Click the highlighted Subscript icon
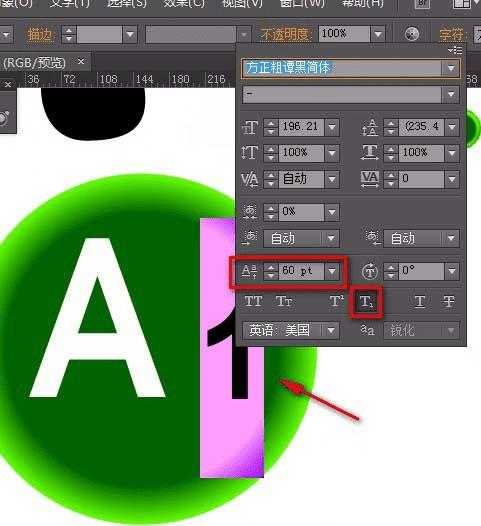This screenshot has width=481, height=526. tap(366, 302)
